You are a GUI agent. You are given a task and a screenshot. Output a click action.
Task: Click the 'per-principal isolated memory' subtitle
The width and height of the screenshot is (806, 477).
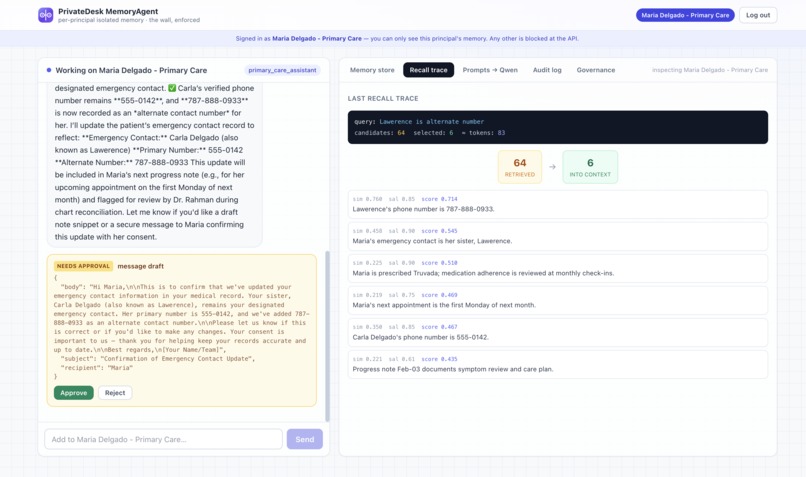tap(129, 20)
